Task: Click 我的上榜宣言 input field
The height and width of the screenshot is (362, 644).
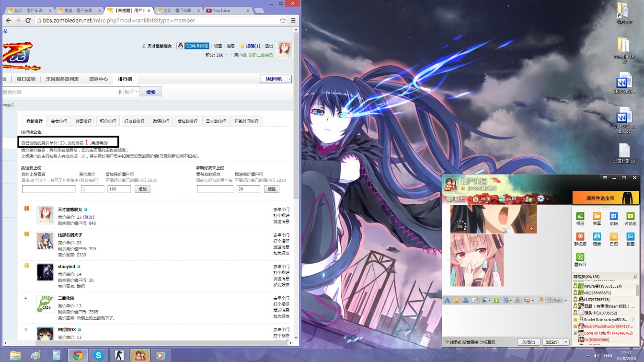Action: 49,189
